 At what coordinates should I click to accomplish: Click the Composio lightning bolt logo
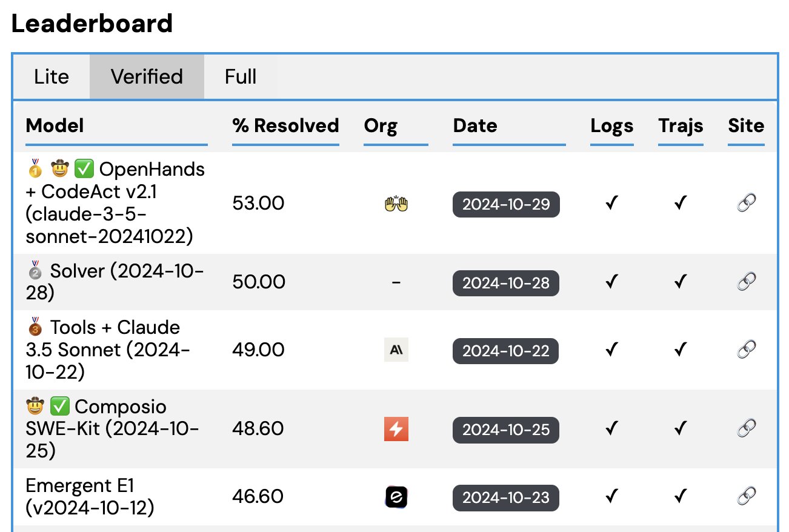[x=396, y=429]
